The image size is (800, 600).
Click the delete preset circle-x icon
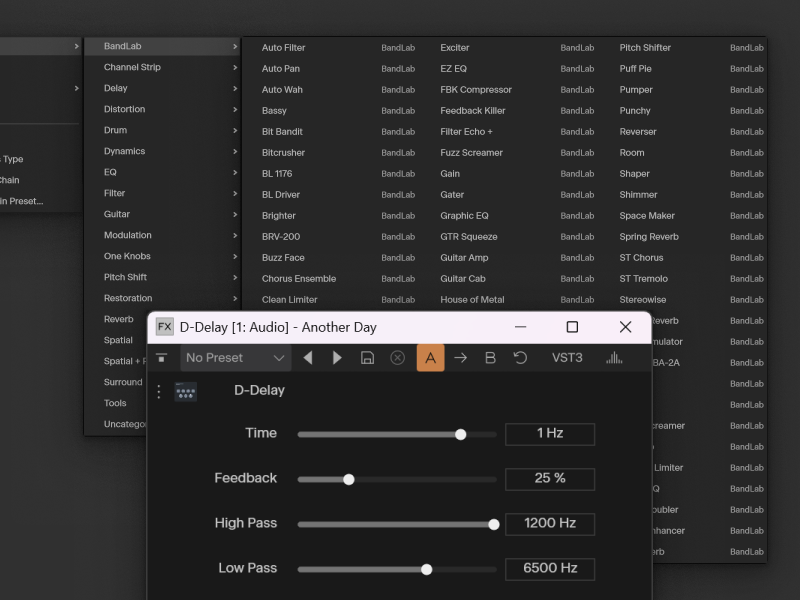(397, 358)
